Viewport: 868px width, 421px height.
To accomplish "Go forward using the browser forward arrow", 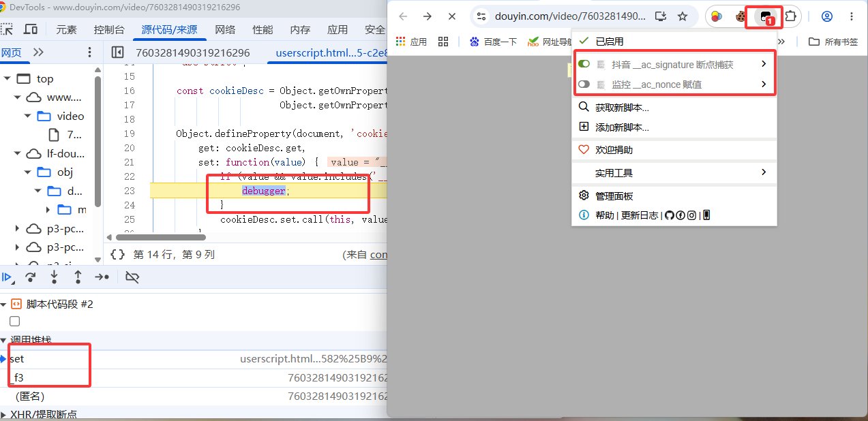I will coord(428,16).
